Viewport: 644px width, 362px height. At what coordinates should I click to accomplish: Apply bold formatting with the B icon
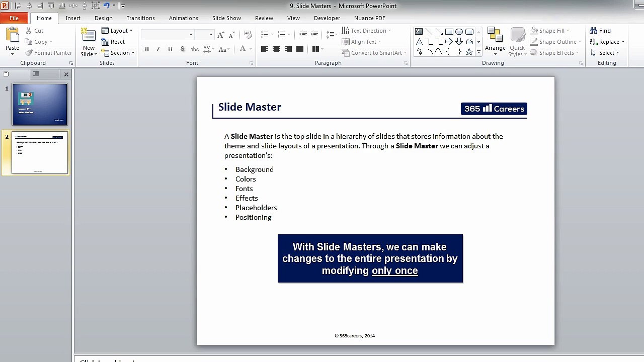(146, 49)
